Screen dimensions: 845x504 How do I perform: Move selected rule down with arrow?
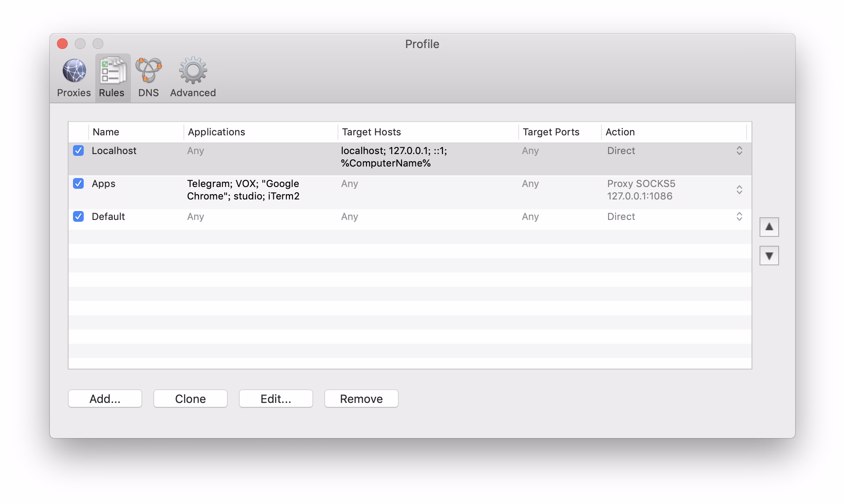[769, 256]
